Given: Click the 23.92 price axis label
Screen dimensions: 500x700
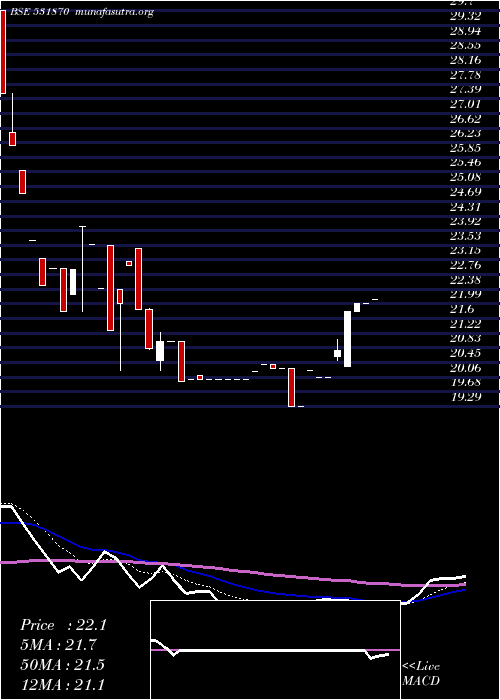Looking at the screenshot, I should [465, 221].
